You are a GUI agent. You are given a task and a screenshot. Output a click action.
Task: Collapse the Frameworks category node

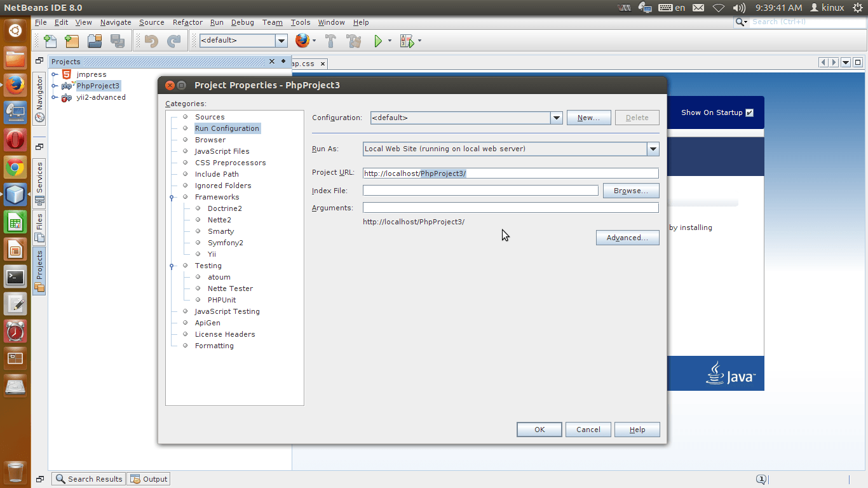[x=172, y=197]
